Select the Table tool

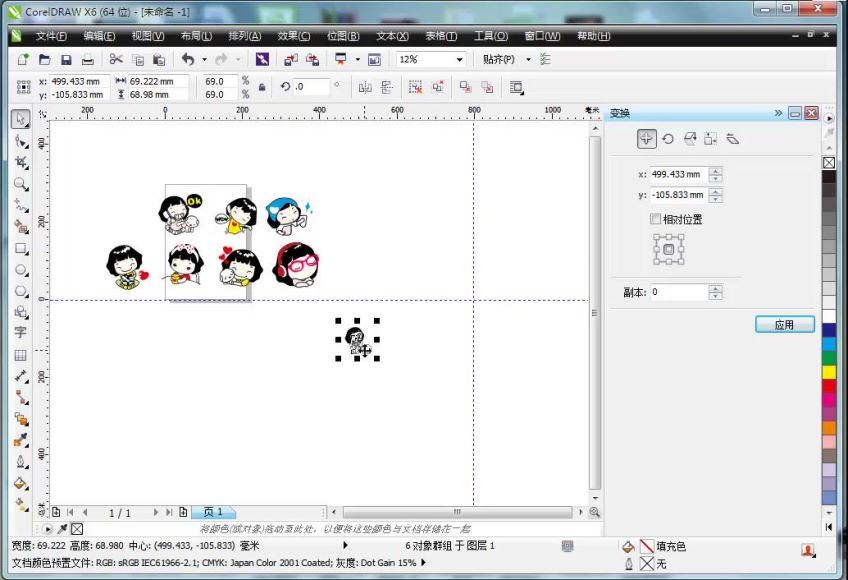[21, 355]
